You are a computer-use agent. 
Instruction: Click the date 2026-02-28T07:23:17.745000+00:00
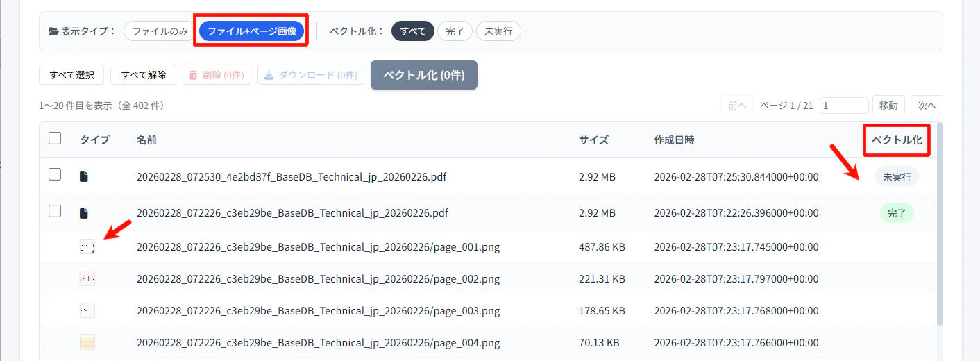click(736, 246)
